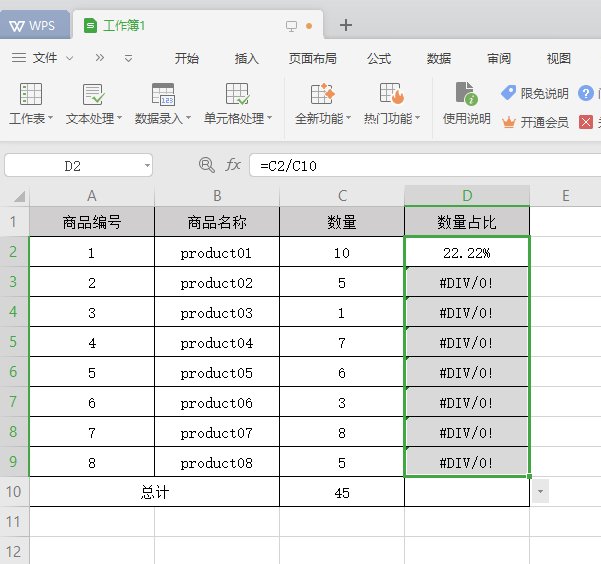Select column A header
Image resolution: width=601 pixels, height=564 pixels.
(x=92, y=196)
